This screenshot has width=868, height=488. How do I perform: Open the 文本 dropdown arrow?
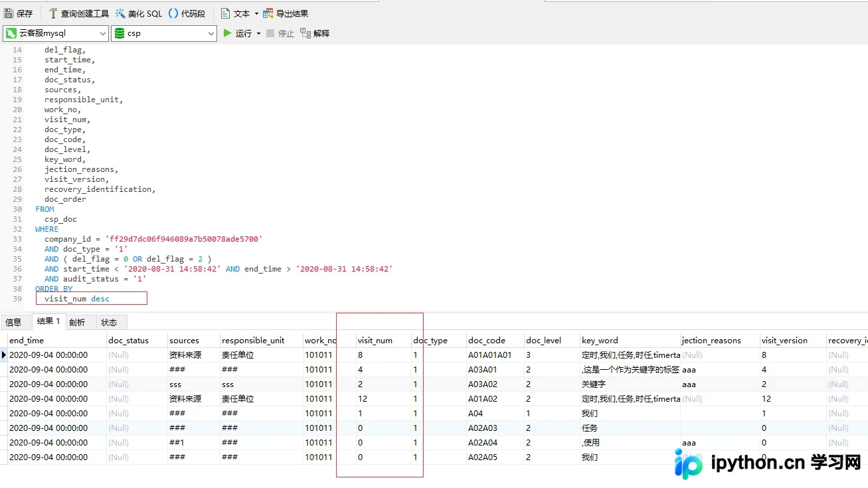click(x=256, y=13)
